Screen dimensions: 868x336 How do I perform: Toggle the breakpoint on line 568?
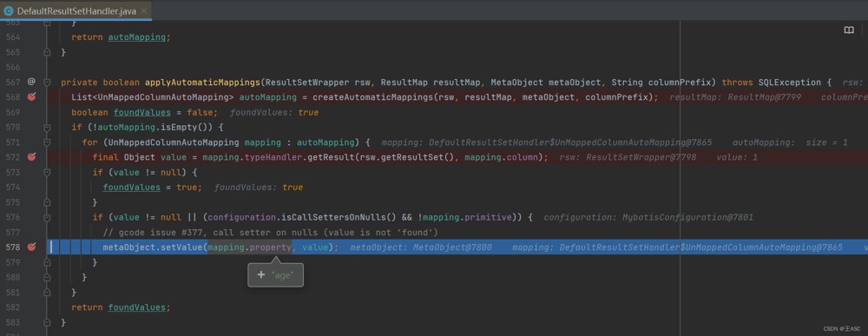[x=31, y=97]
